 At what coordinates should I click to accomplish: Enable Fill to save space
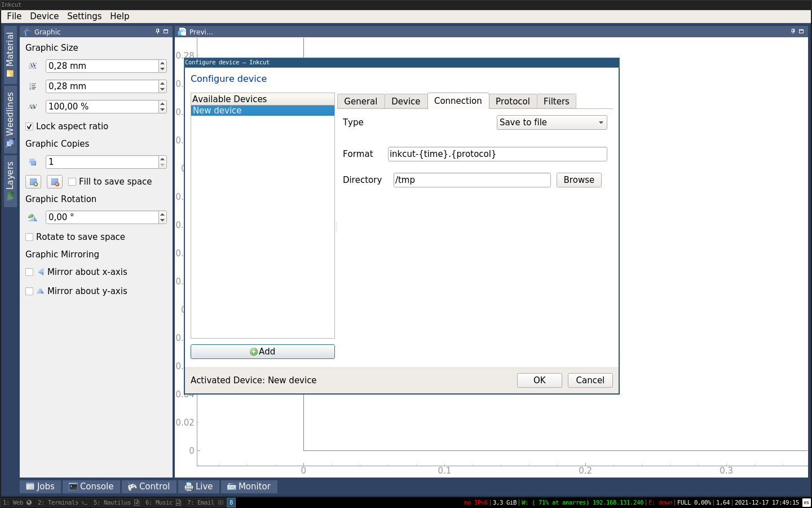tap(72, 182)
